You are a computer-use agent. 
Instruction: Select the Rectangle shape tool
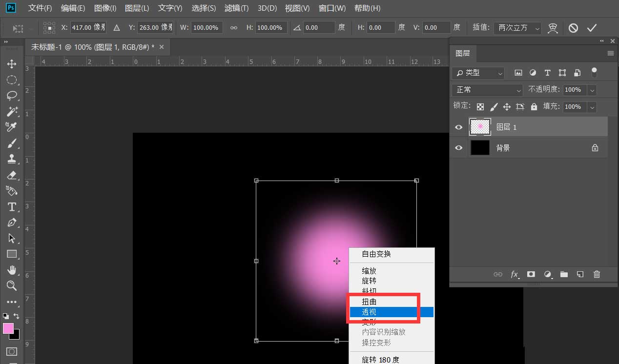point(12,254)
